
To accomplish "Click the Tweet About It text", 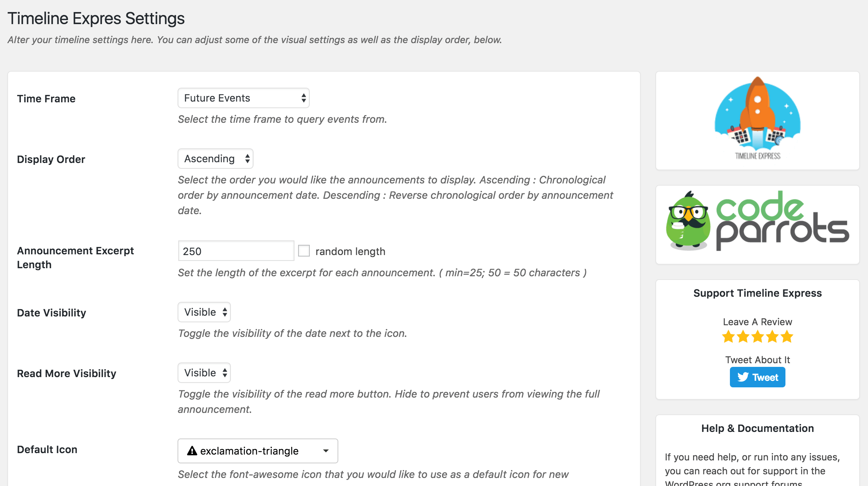I will (x=757, y=360).
